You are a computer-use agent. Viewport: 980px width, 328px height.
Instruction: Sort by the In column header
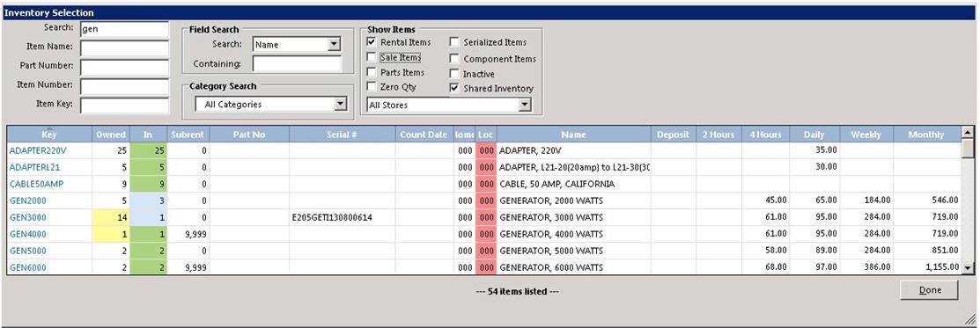coord(148,134)
